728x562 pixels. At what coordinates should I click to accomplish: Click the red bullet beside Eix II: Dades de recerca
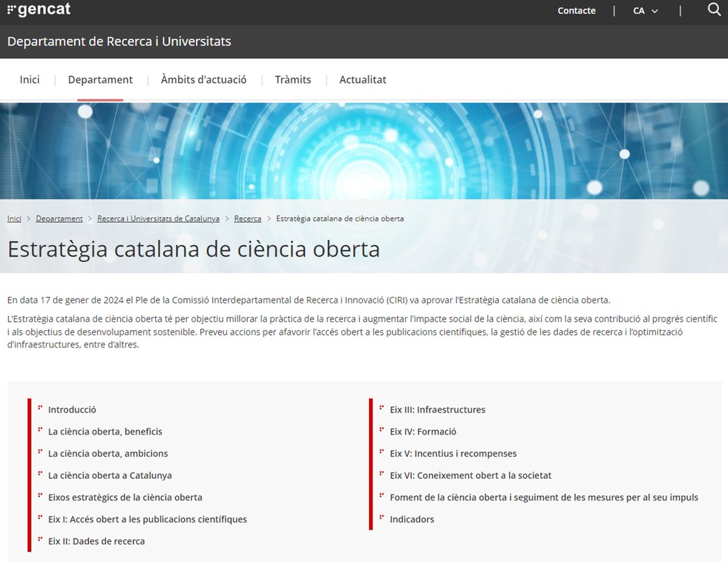[40, 539]
